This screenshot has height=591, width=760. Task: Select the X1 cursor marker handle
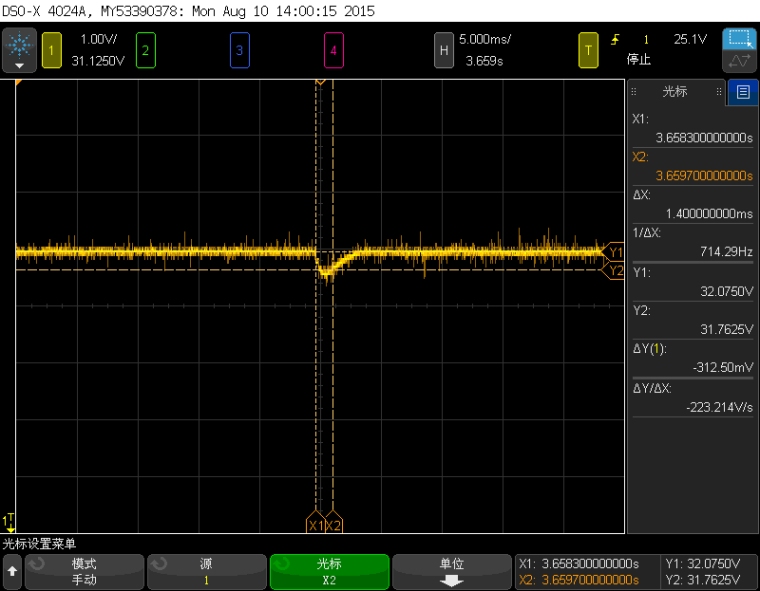315,525
